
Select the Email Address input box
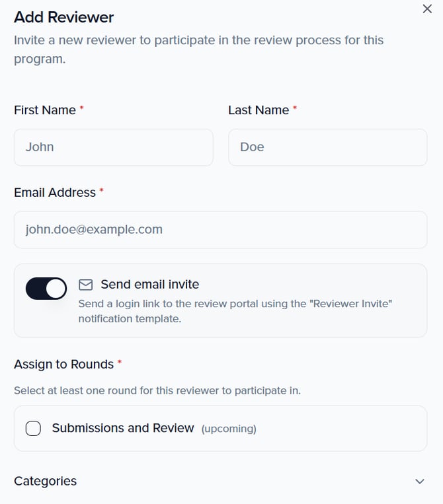point(220,230)
